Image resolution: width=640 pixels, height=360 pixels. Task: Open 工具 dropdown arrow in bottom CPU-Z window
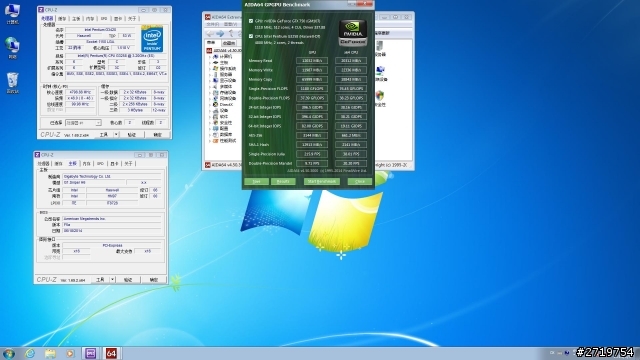point(113,280)
